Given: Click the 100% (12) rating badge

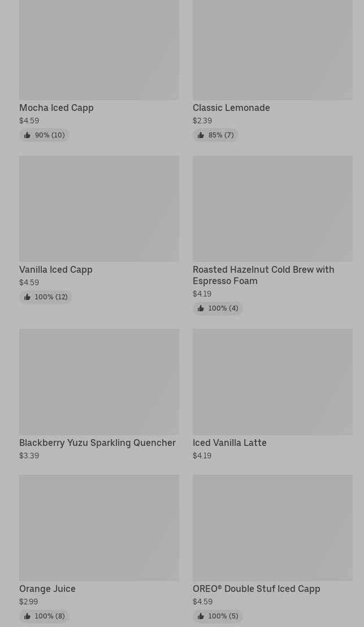Looking at the screenshot, I should click(46, 297).
